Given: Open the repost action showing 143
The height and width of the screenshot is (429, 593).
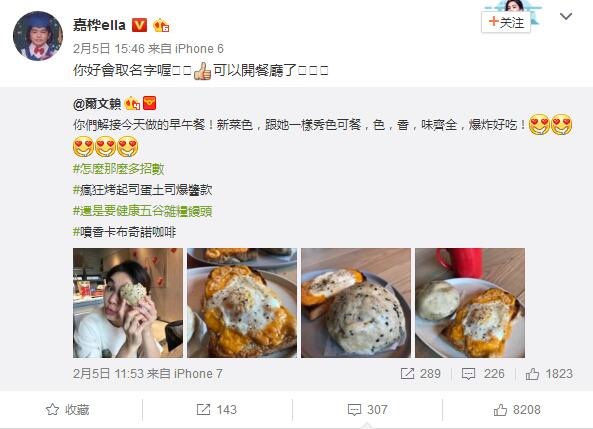Looking at the screenshot, I should point(217,409).
